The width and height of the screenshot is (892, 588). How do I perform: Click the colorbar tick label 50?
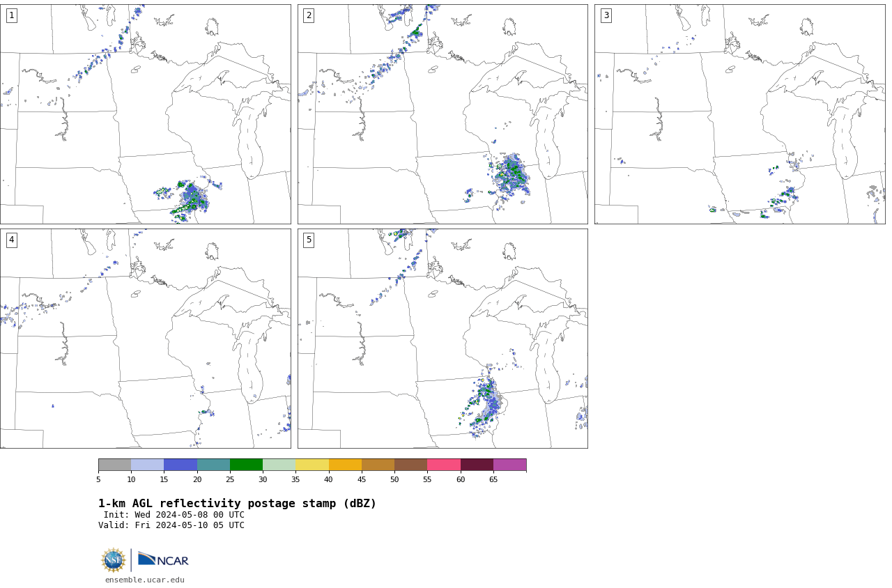394,479
